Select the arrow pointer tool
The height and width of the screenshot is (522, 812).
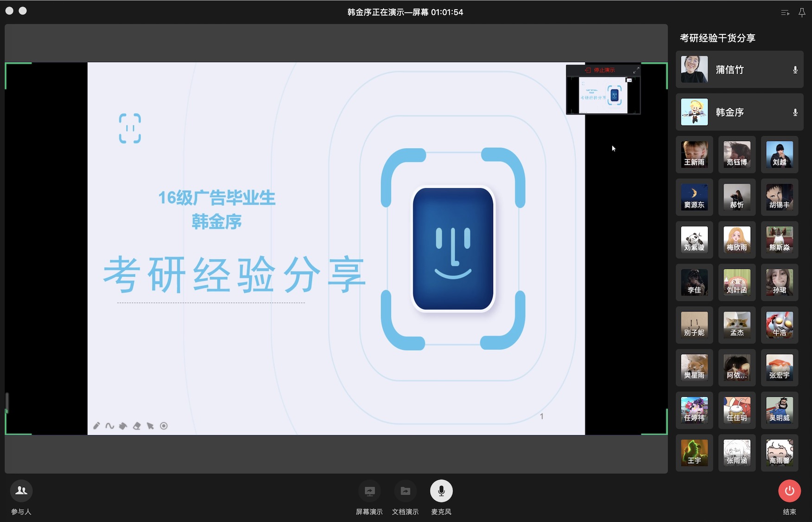coord(150,426)
